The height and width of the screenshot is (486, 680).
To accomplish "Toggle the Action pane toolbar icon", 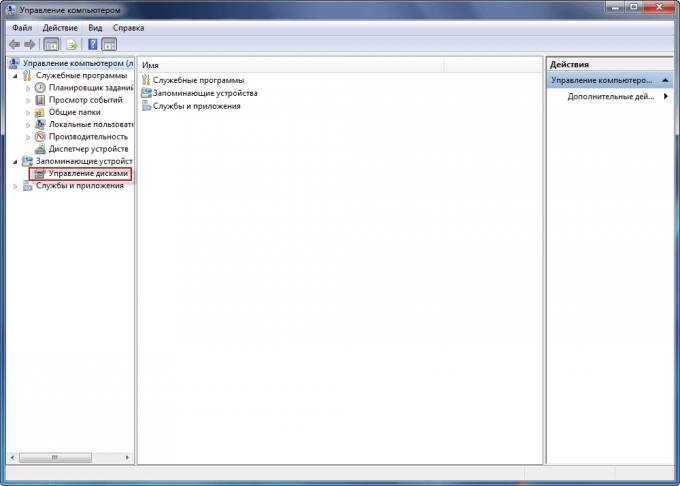I will click(109, 45).
